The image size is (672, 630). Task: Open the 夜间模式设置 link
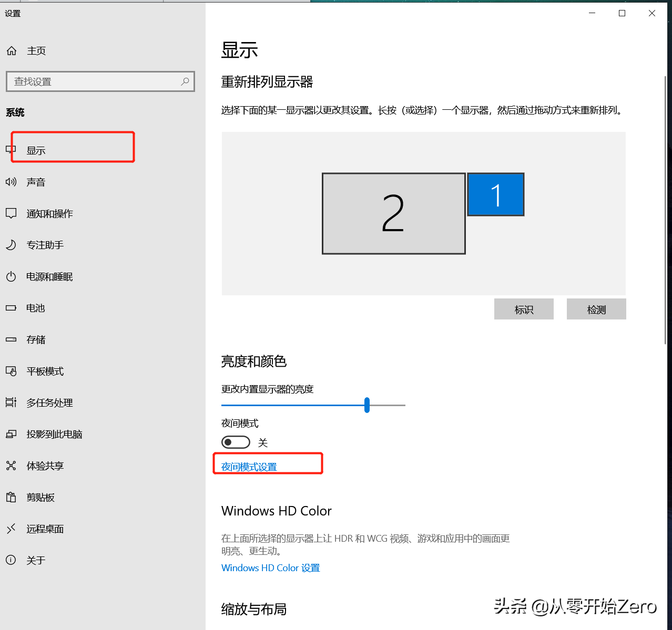click(x=249, y=467)
